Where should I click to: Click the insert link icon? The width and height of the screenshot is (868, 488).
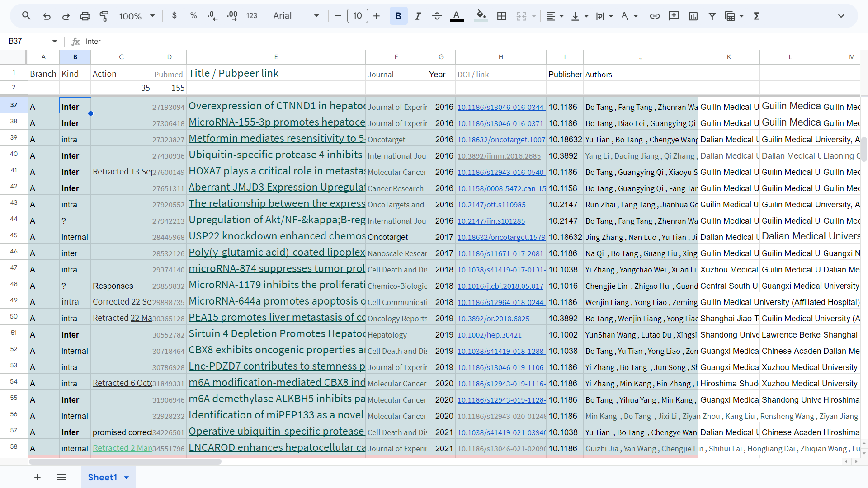[654, 16]
